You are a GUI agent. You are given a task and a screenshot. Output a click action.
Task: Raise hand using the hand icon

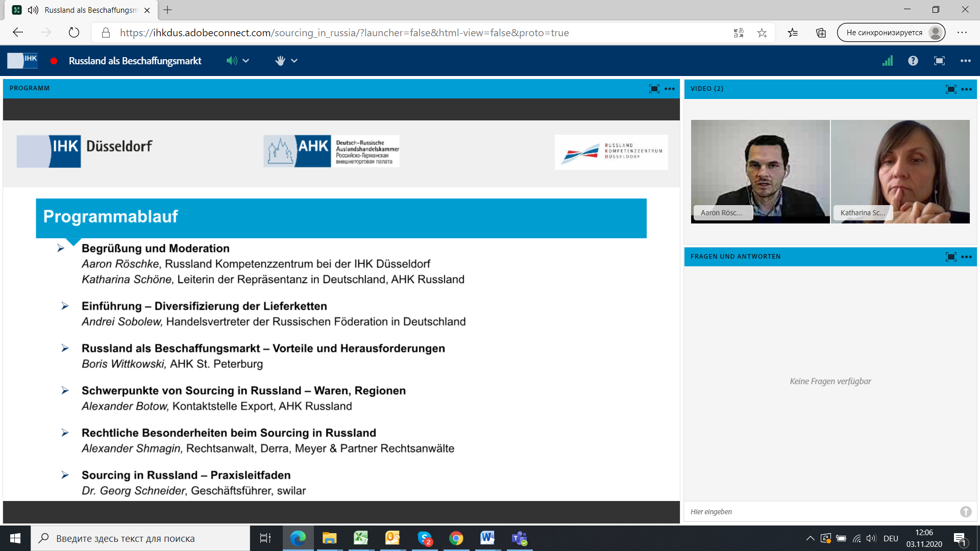click(280, 61)
